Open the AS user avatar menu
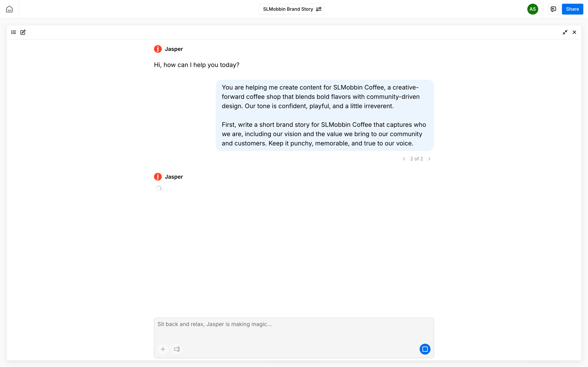This screenshot has width=588, height=367. click(x=532, y=9)
